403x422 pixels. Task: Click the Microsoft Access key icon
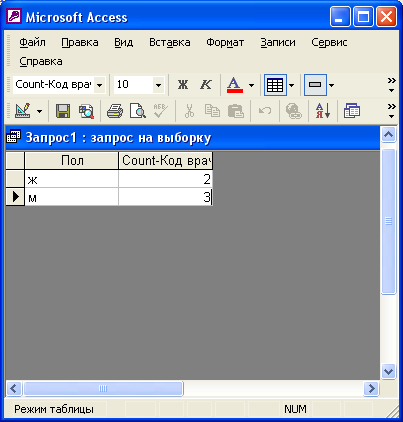pos(14,17)
